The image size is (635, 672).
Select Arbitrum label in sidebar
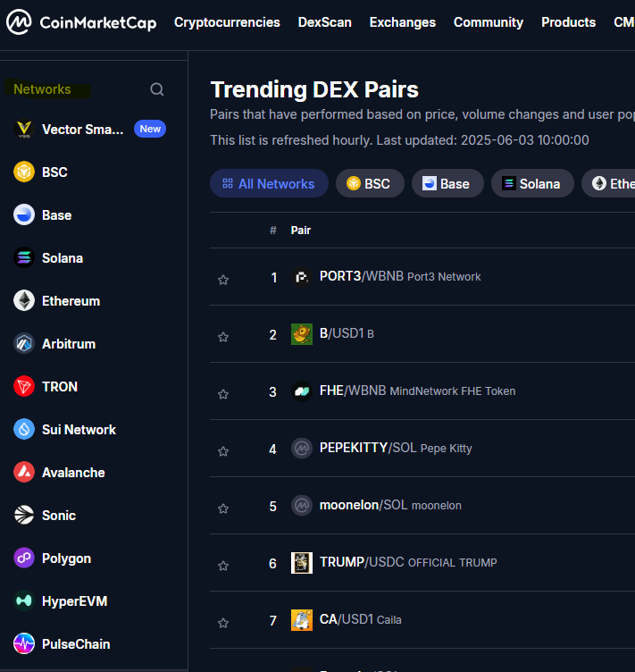click(x=69, y=344)
